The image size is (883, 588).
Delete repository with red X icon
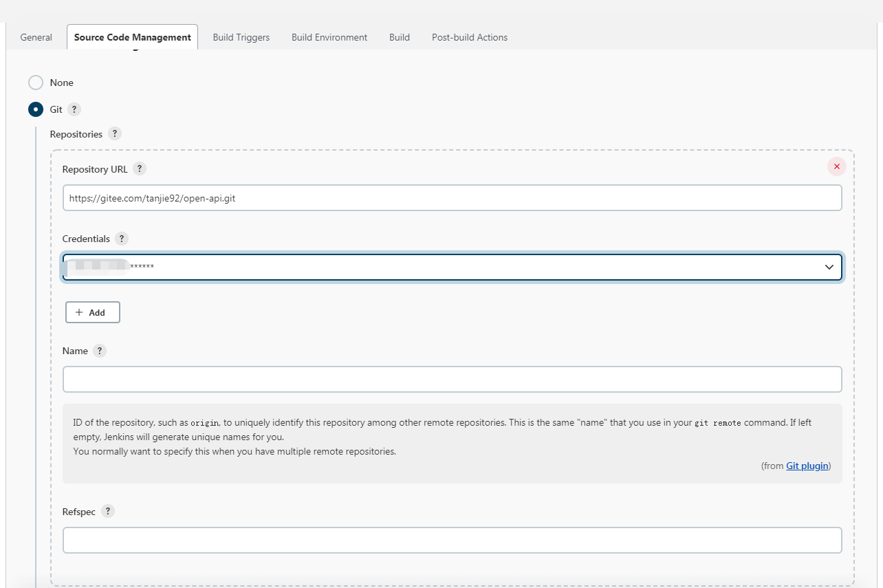tap(836, 166)
